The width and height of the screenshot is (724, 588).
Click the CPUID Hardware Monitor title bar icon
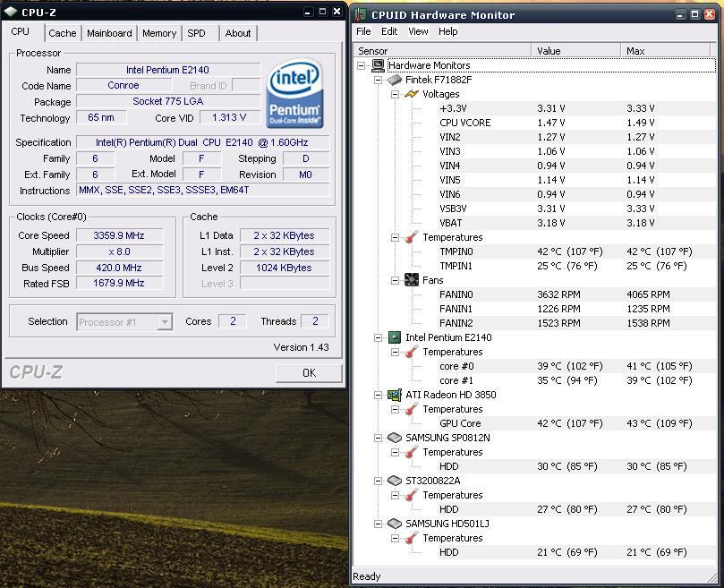coord(360,15)
